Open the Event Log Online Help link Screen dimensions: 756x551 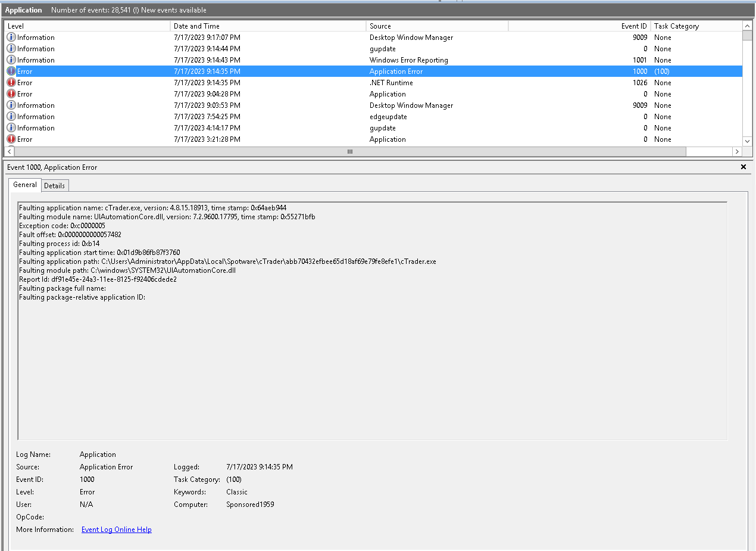point(117,530)
